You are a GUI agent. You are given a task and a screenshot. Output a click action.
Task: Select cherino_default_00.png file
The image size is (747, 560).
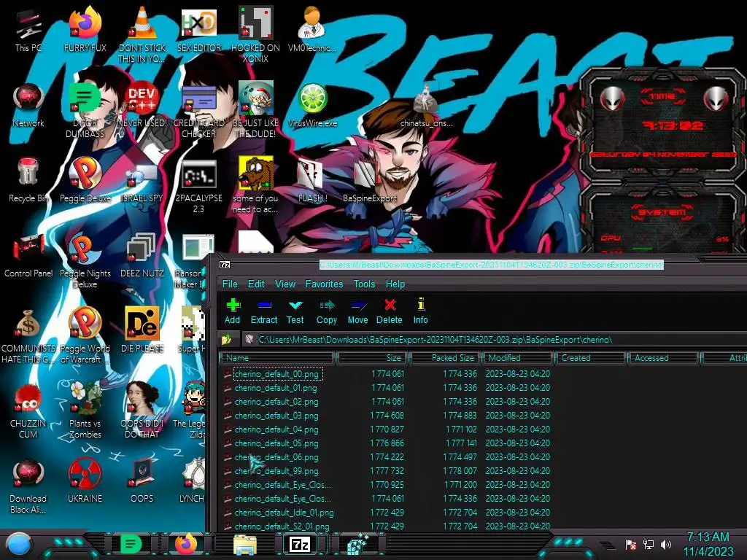click(276, 374)
